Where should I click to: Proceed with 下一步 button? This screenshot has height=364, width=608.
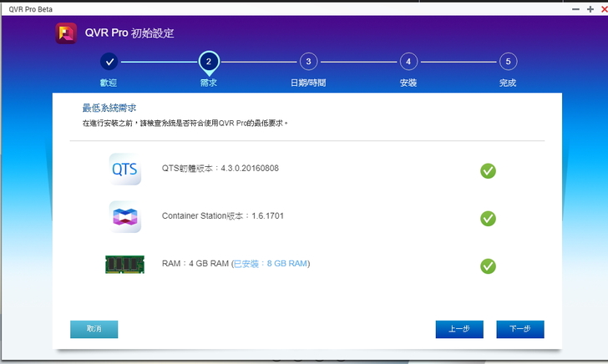point(520,329)
